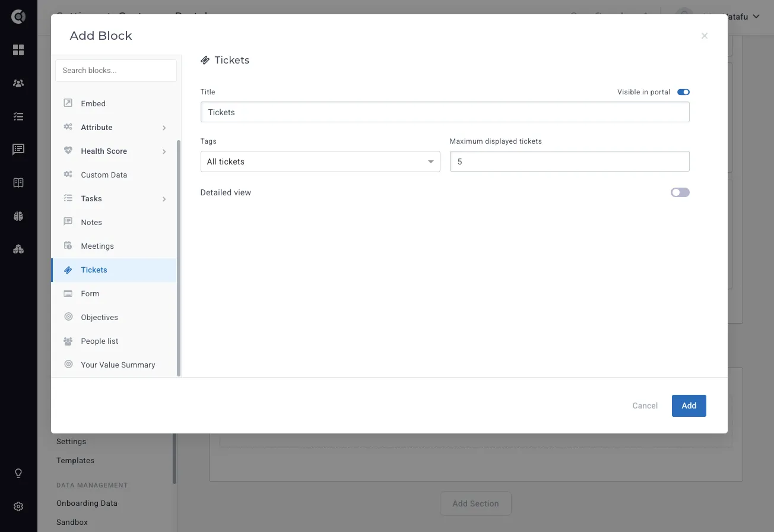Viewport: 774px width, 532px height.
Task: Click the Tickets tag icon in block list
Action: point(68,270)
